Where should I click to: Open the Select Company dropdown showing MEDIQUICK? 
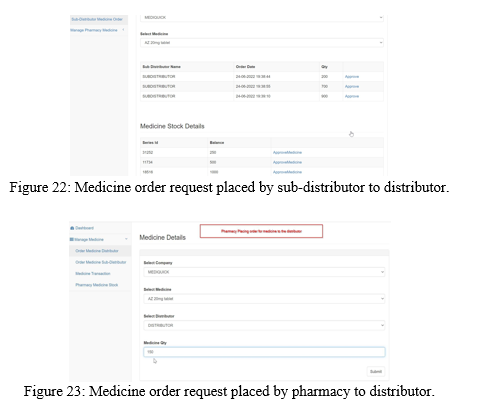(x=264, y=272)
